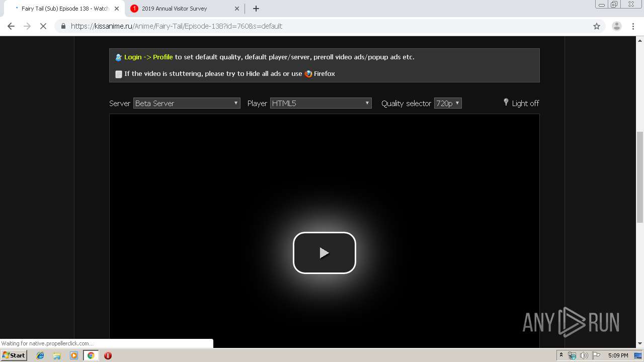The width and height of the screenshot is (644, 362).
Task: Click the Action Center flag tray icon
Action: click(596, 355)
